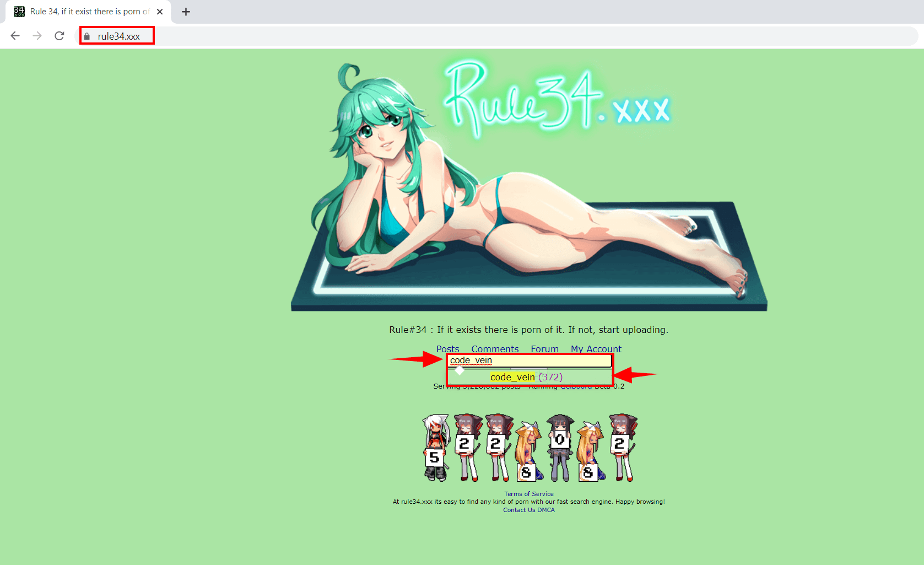This screenshot has height=565, width=924.
Task: Click the neon site logo text
Action: coord(556,99)
